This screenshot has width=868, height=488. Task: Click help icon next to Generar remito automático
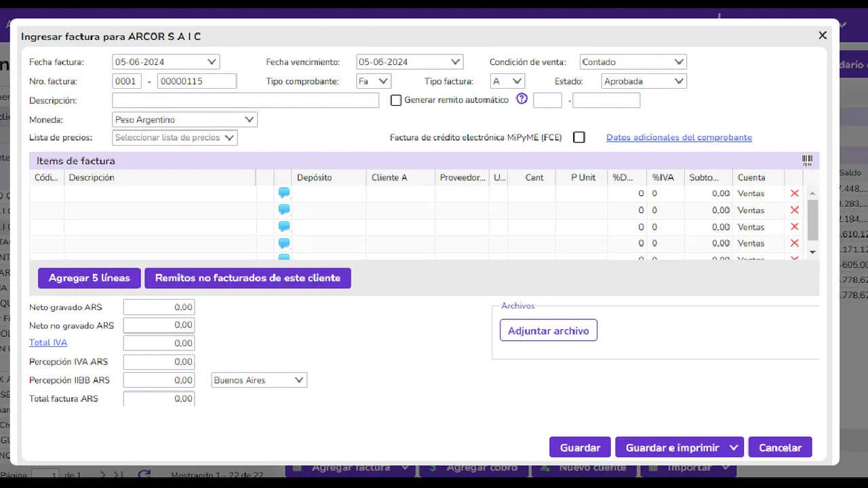(521, 99)
